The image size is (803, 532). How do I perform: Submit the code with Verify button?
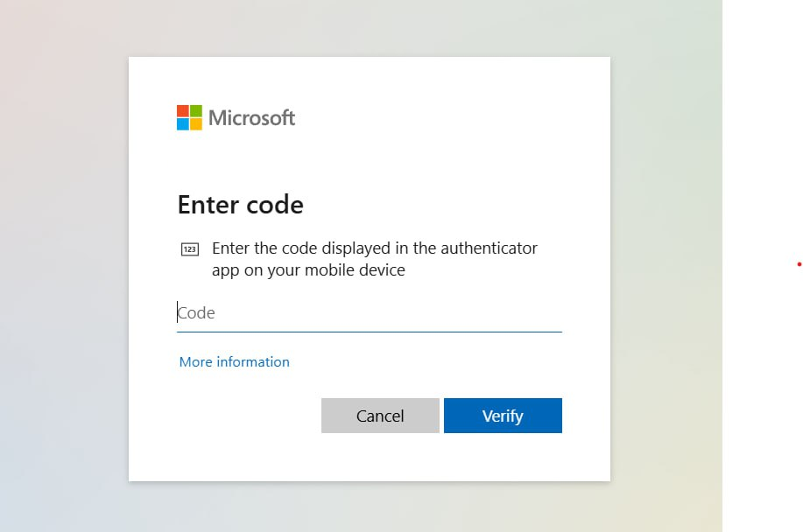503,416
